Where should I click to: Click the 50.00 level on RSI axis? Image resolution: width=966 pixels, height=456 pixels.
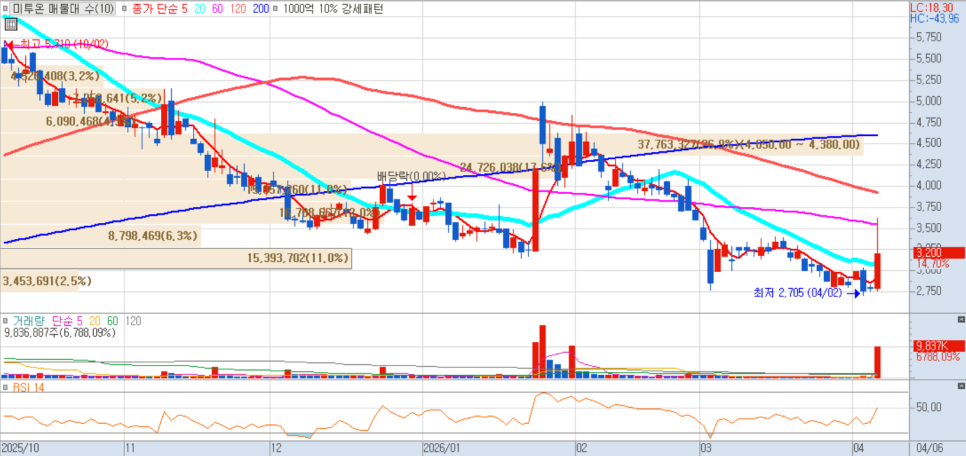928,407
